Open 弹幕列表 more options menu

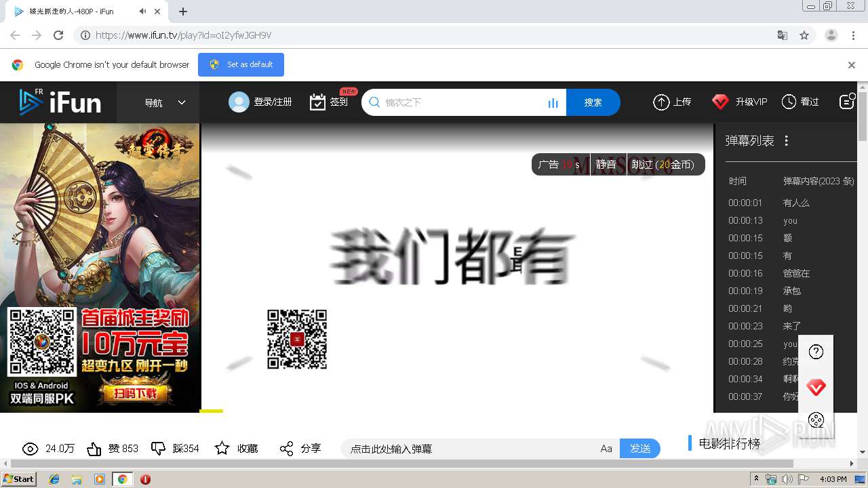(786, 141)
